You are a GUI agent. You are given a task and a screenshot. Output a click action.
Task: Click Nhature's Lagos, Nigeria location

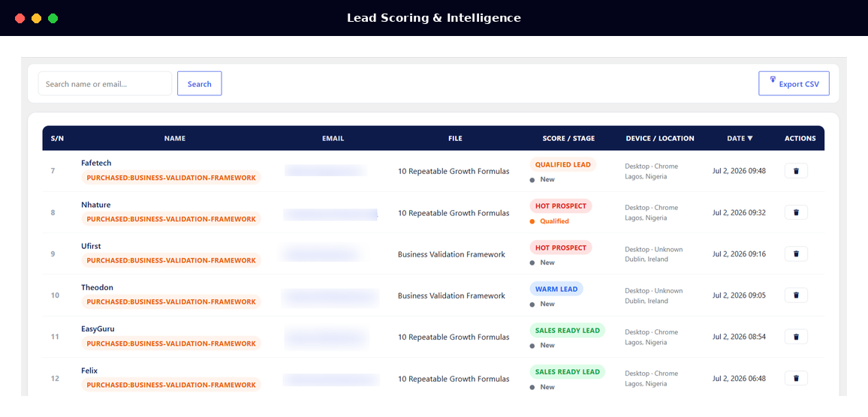(x=646, y=218)
